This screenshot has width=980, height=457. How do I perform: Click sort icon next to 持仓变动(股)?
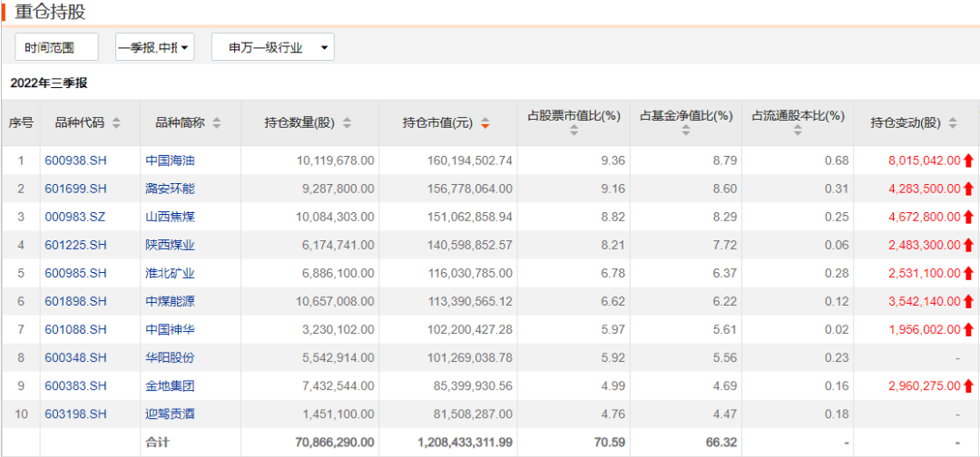[x=953, y=123]
